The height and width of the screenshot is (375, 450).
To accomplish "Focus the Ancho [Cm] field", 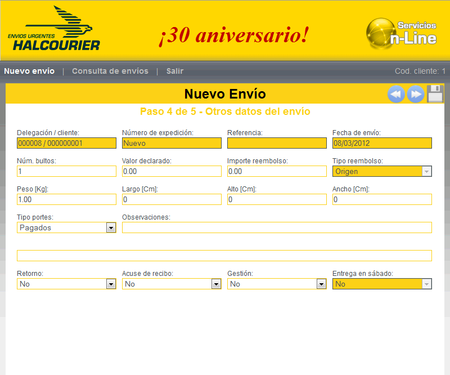I will [x=382, y=199].
